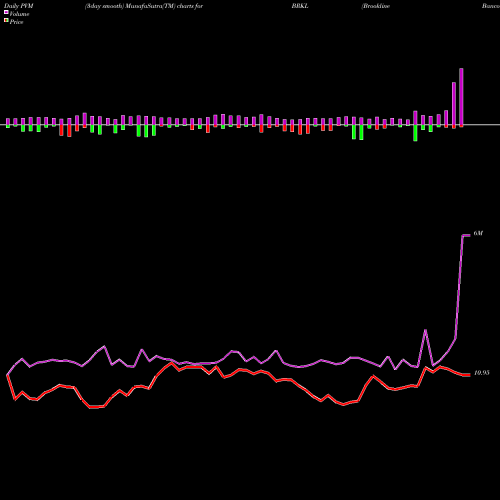
Task: Select the 'Price' legend label
Action: click(x=16, y=22)
